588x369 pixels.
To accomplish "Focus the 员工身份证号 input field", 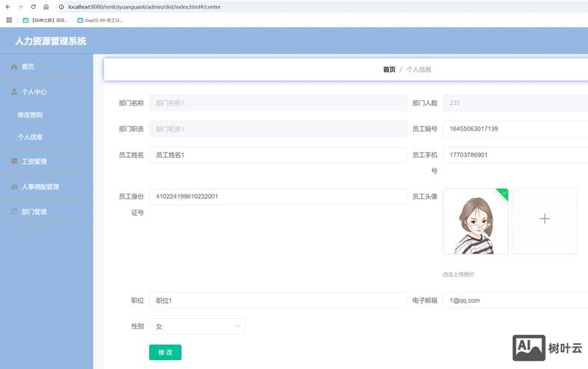I will point(278,196).
